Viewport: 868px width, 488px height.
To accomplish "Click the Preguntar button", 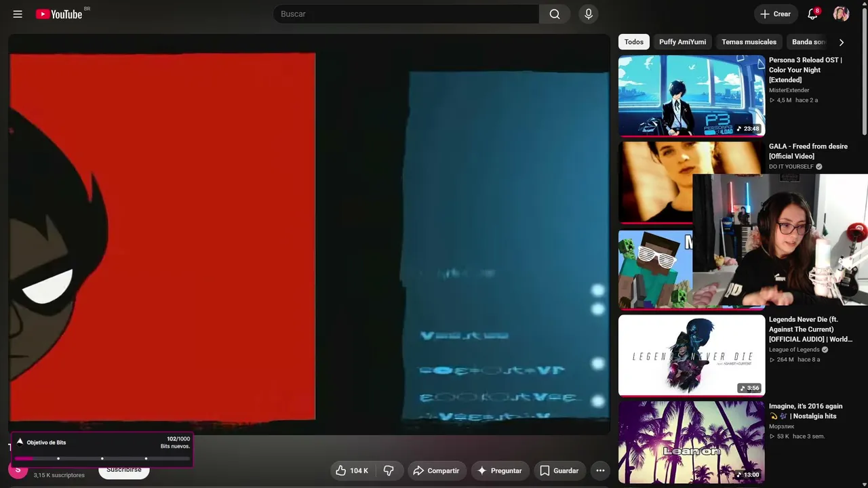I will pyautogui.click(x=500, y=470).
